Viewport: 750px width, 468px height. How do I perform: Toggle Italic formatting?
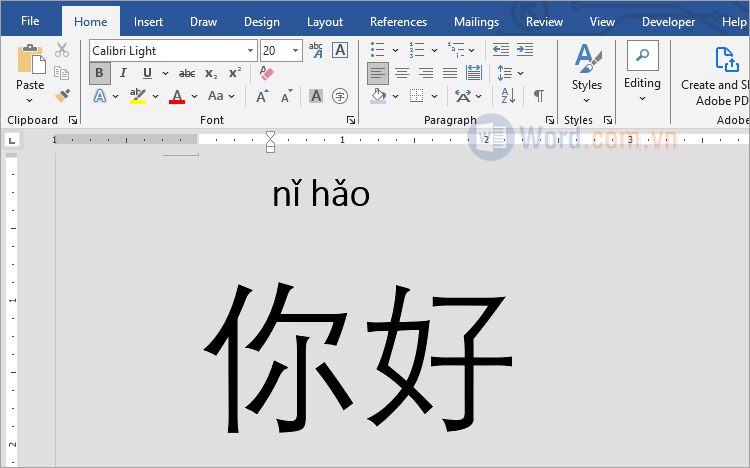[x=123, y=73]
